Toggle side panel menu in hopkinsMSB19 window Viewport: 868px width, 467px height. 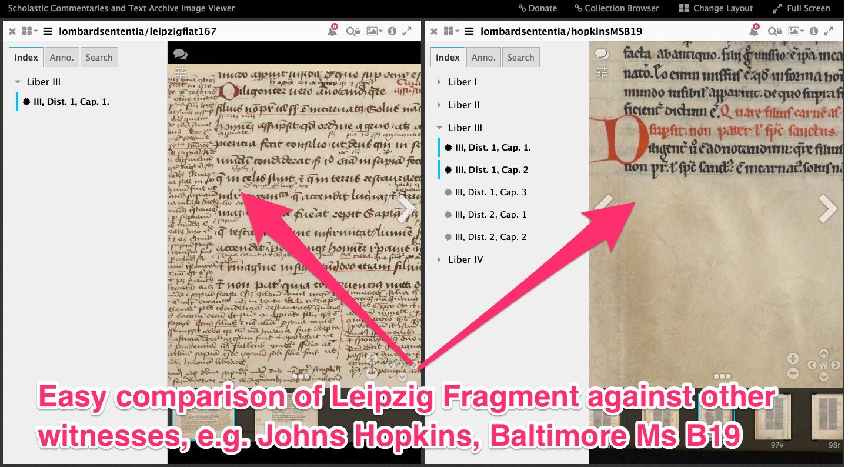[x=469, y=31]
